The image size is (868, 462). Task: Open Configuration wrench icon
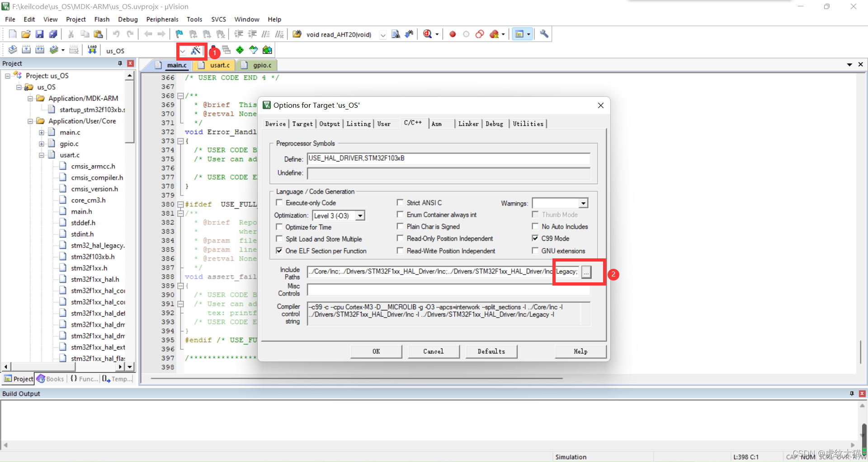point(544,34)
